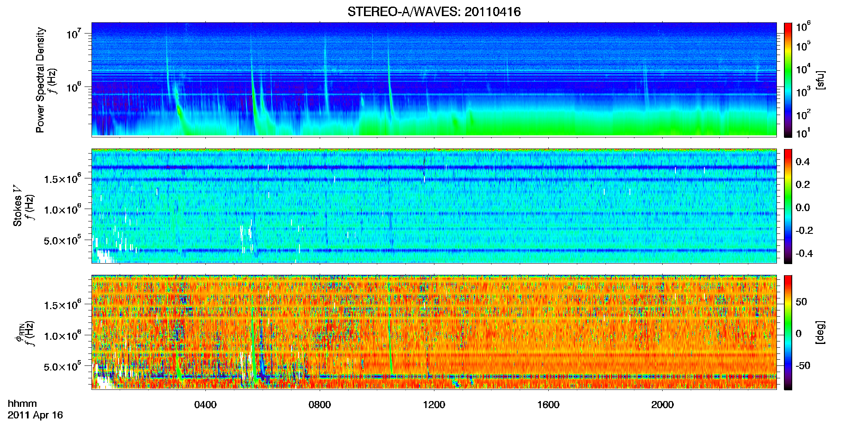Click the 0400 time tick label
The height and width of the screenshot is (447, 868).
pos(205,405)
